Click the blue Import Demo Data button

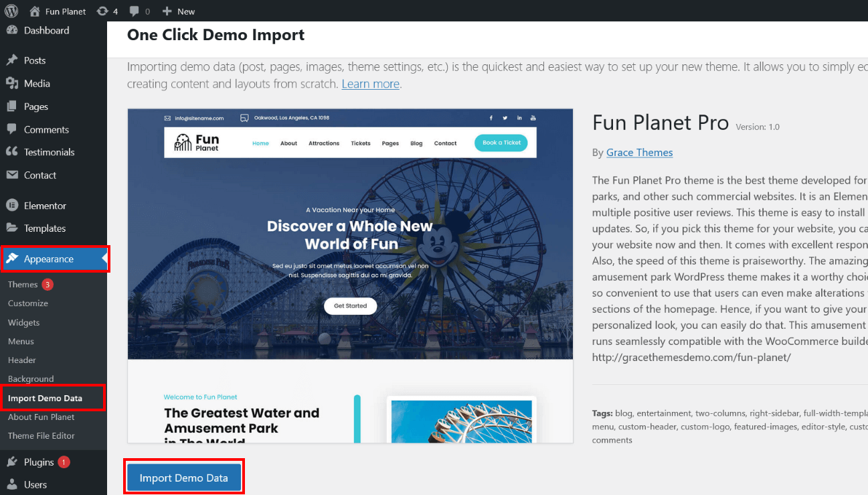[x=184, y=478]
